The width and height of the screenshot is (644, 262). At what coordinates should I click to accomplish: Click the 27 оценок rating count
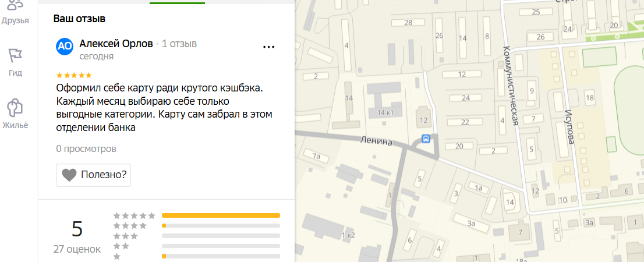(x=77, y=249)
